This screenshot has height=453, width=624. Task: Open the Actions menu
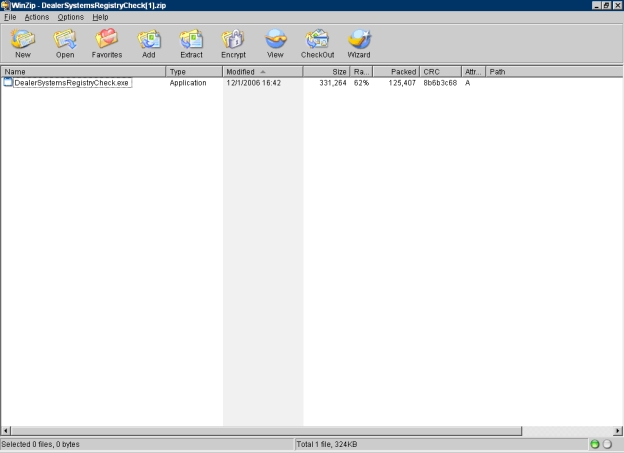click(x=37, y=17)
